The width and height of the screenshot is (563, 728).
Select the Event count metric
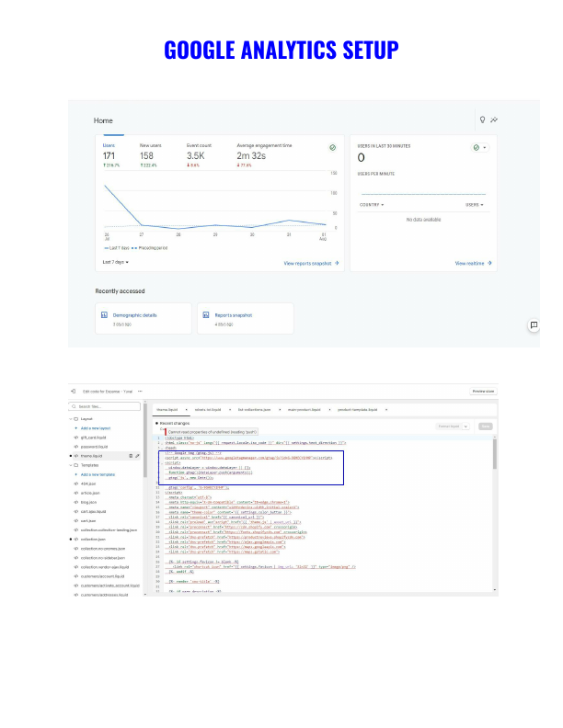point(199,156)
